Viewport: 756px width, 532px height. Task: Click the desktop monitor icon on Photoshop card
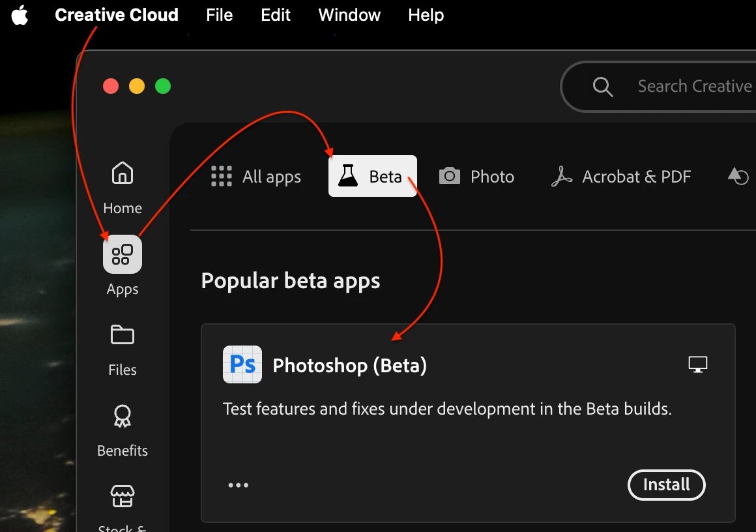point(697,364)
